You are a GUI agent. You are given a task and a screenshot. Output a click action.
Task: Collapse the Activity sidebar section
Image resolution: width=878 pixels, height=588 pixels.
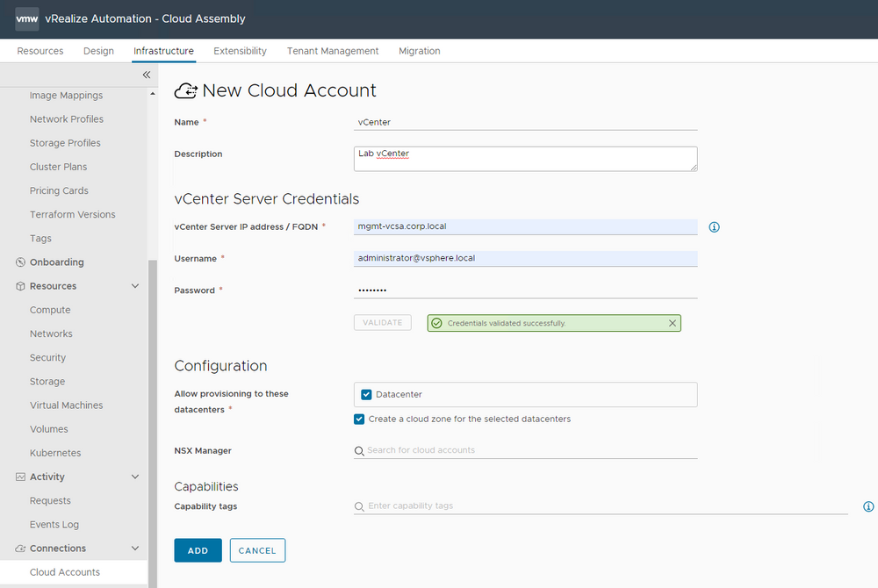pyautogui.click(x=135, y=477)
